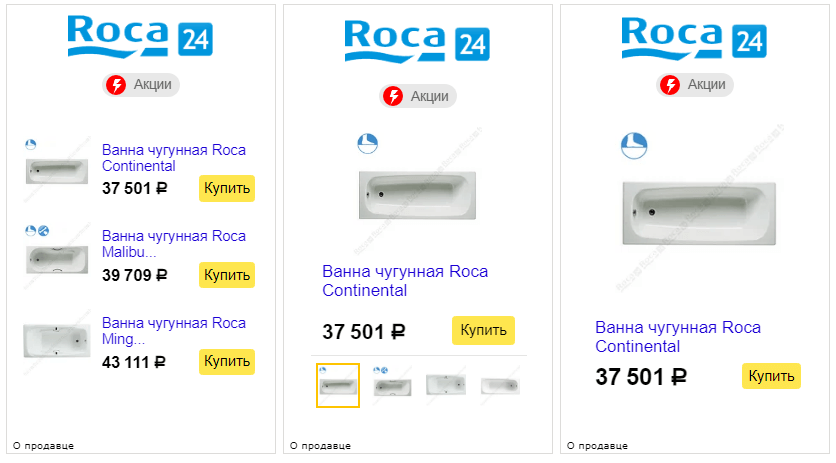Open Ванна чугунная Roca Malibu link

click(x=173, y=244)
